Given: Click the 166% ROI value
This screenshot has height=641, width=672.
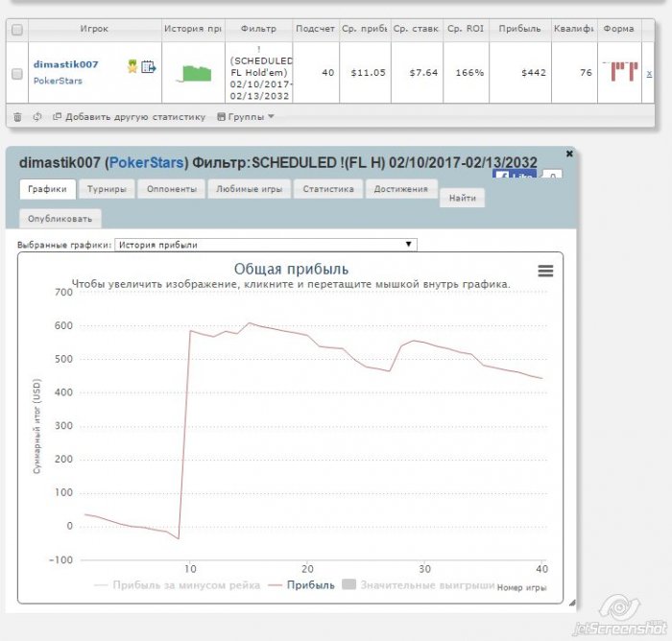Looking at the screenshot, I should tap(469, 73).
